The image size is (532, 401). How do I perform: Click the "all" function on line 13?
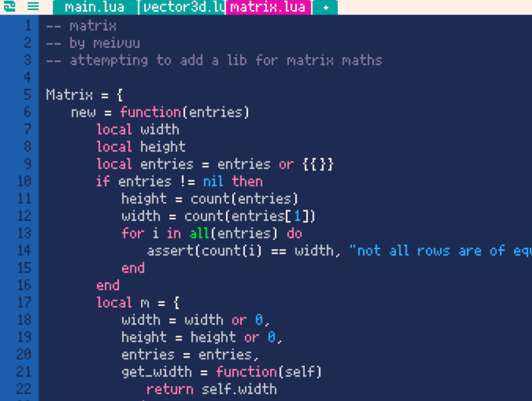[199, 234]
